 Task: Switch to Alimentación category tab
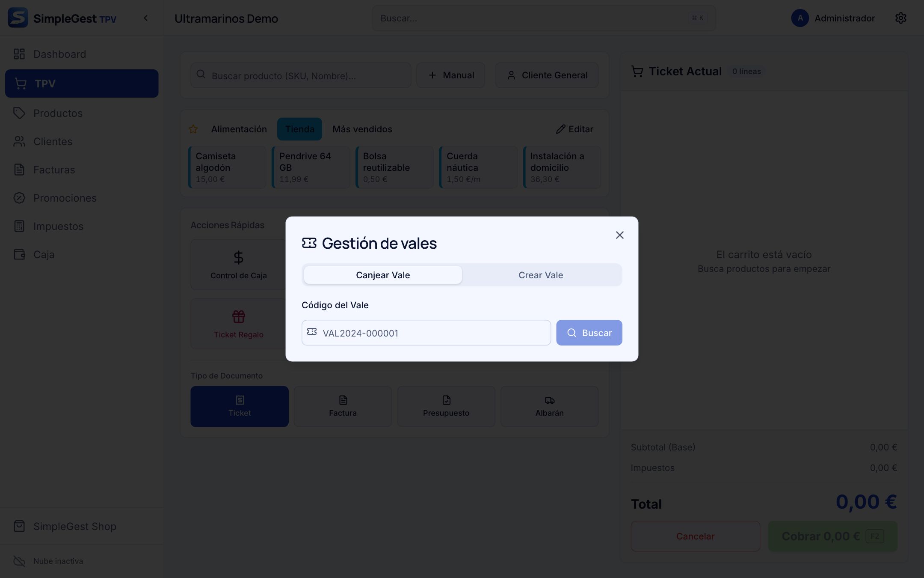pyautogui.click(x=239, y=129)
